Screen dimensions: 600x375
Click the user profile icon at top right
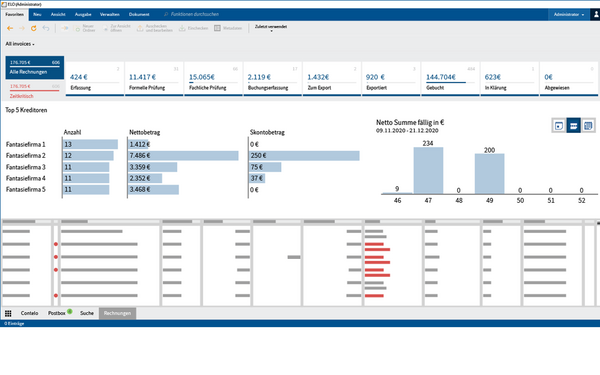[x=595, y=15]
